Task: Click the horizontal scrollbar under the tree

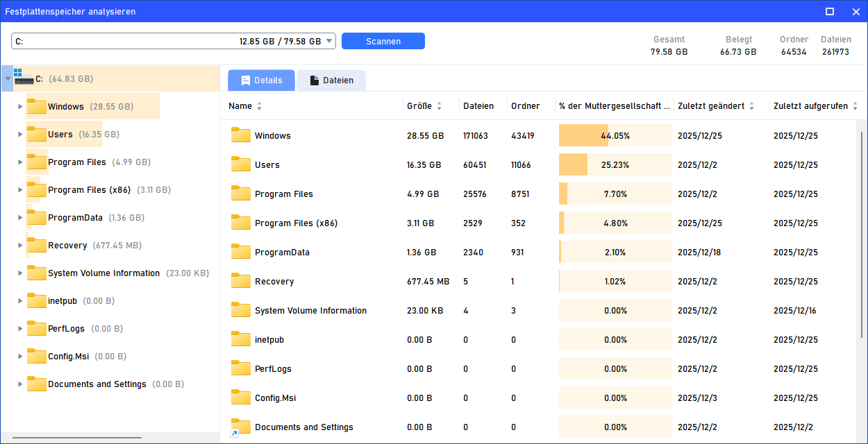Action: click(x=77, y=438)
